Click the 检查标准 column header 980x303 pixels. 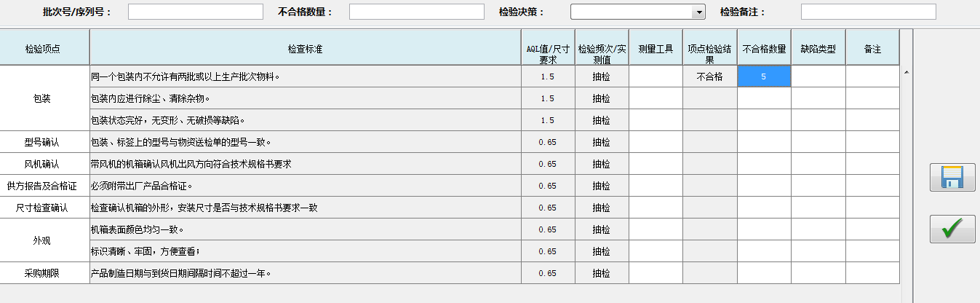pyautogui.click(x=306, y=49)
